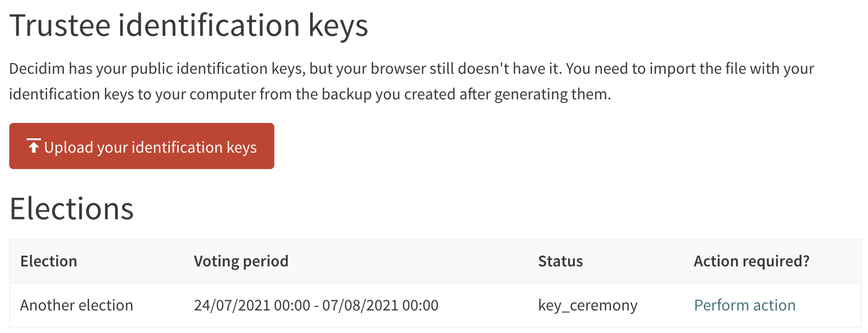
Task: Select the Election column header
Action: 49,261
